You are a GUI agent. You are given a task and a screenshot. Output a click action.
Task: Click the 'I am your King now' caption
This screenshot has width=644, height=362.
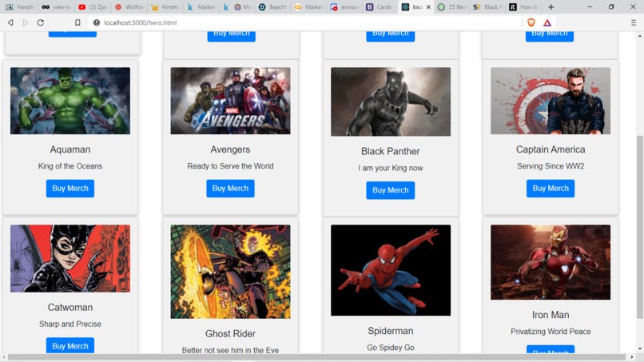click(391, 168)
